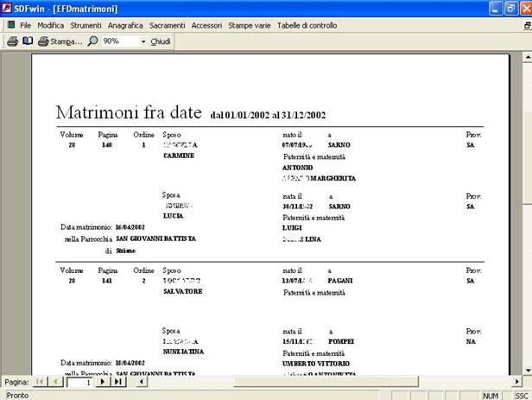532x400 pixels.
Task: Go to next page navigation button
Action: click(103, 382)
